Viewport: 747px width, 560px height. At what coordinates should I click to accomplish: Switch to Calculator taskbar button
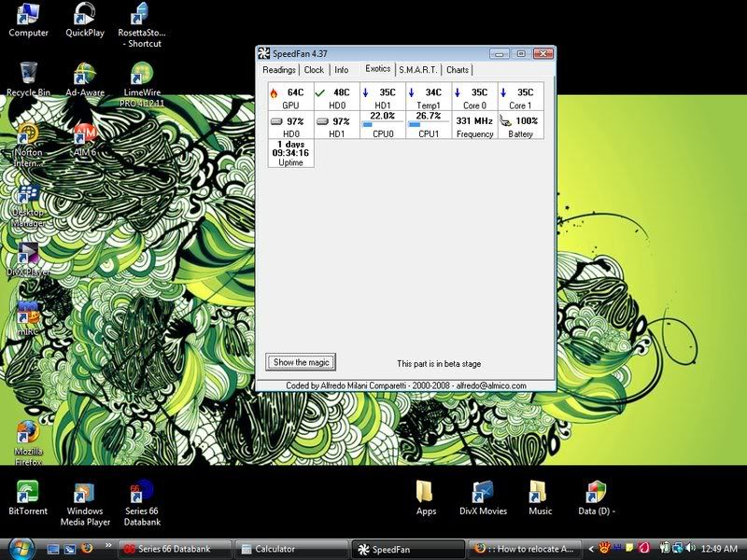291,549
